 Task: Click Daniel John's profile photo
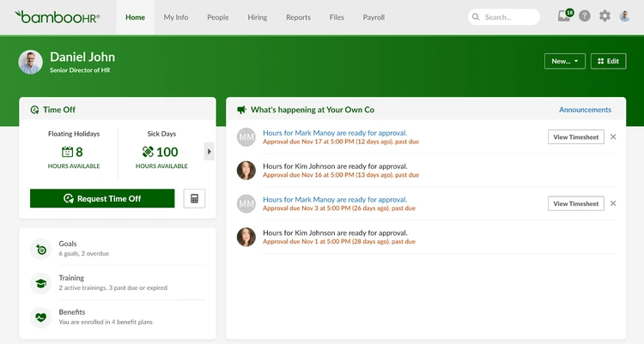click(31, 62)
